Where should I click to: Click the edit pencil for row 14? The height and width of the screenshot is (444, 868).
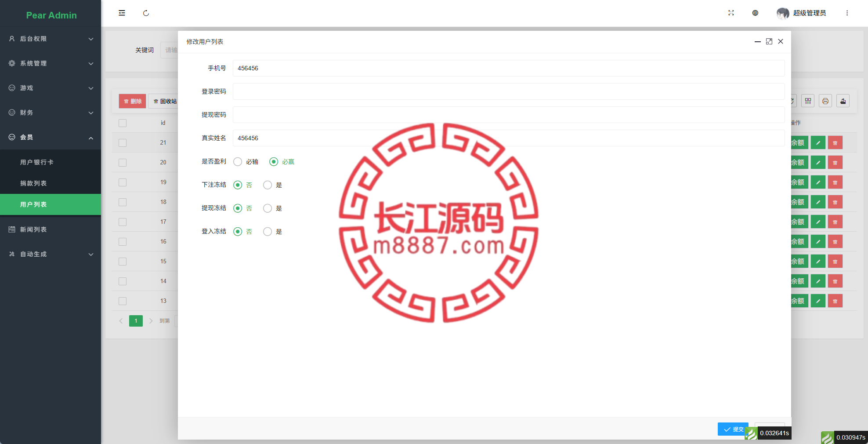[x=818, y=281]
